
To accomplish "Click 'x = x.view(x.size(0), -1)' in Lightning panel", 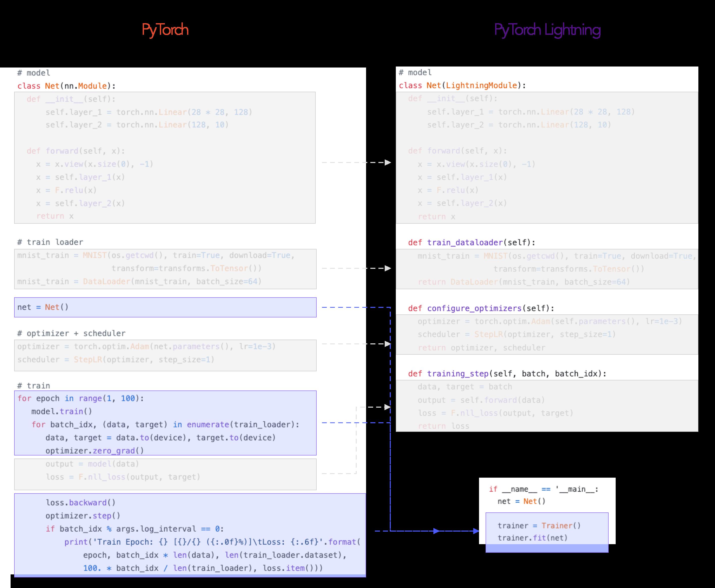I will pos(476,164).
